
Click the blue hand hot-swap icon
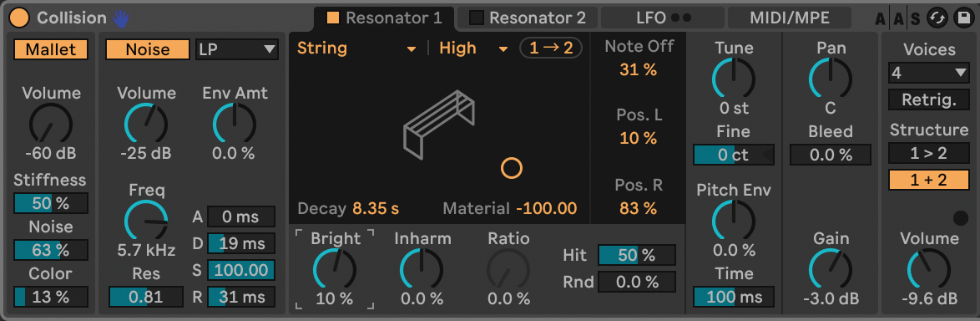point(120,18)
